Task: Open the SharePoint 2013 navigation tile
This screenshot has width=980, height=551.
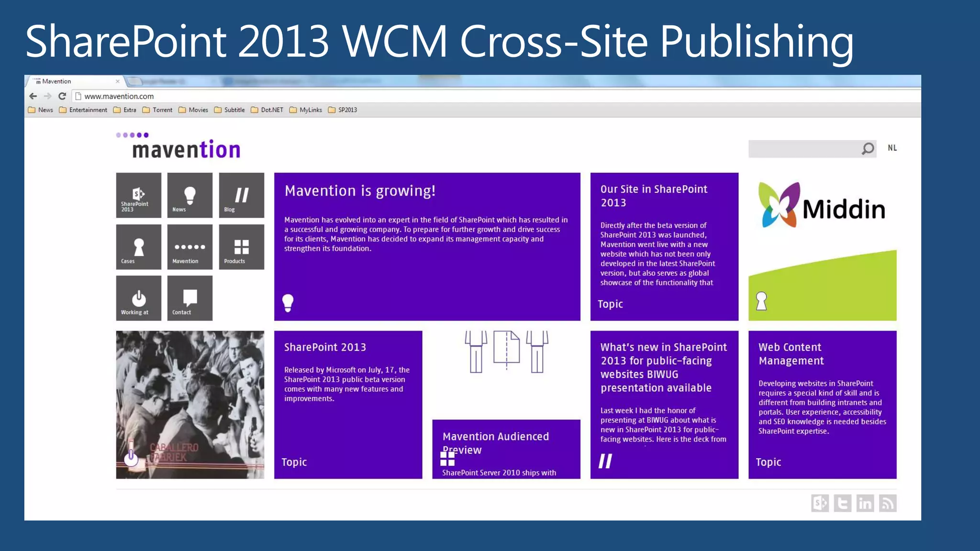Action: tap(138, 195)
